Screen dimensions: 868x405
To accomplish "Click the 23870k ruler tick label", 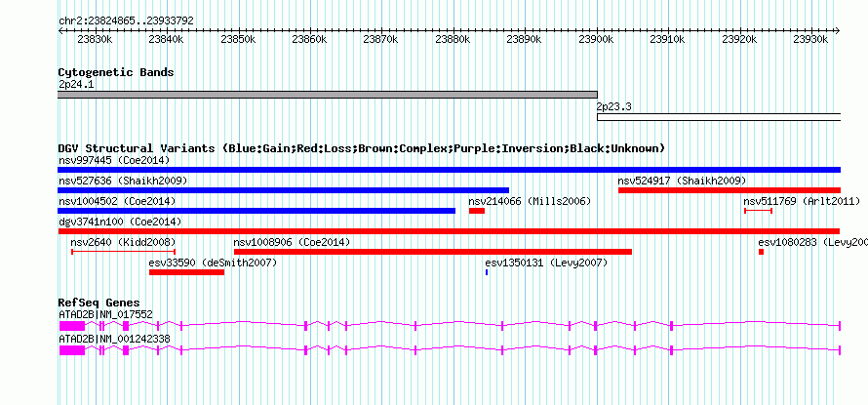I will click(x=381, y=39).
